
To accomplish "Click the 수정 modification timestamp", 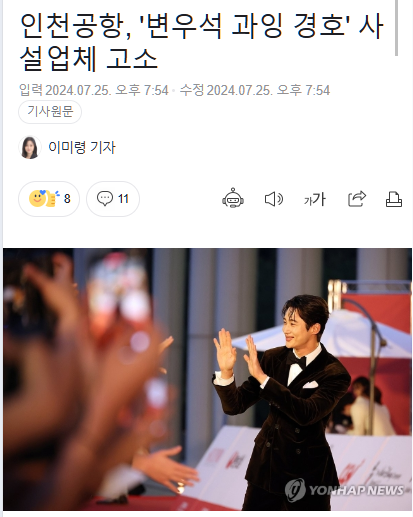I will [255, 90].
